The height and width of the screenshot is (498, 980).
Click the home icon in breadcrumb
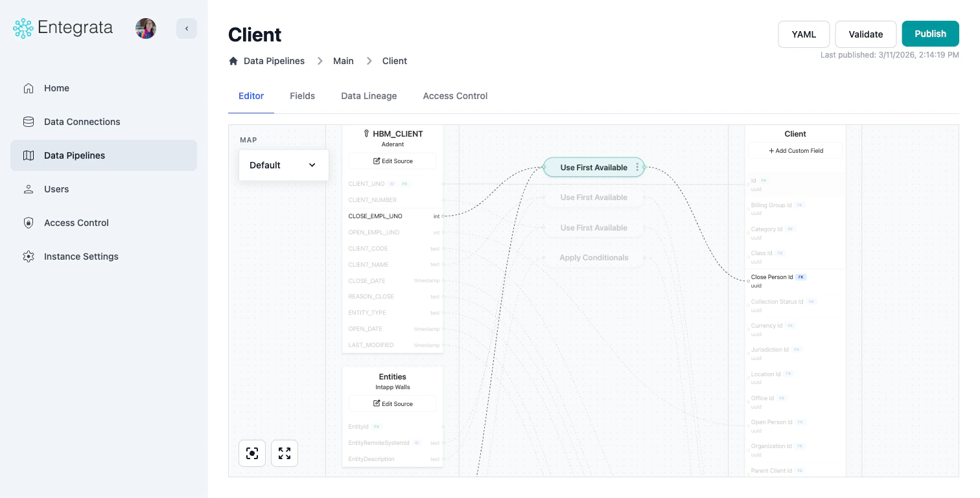233,61
